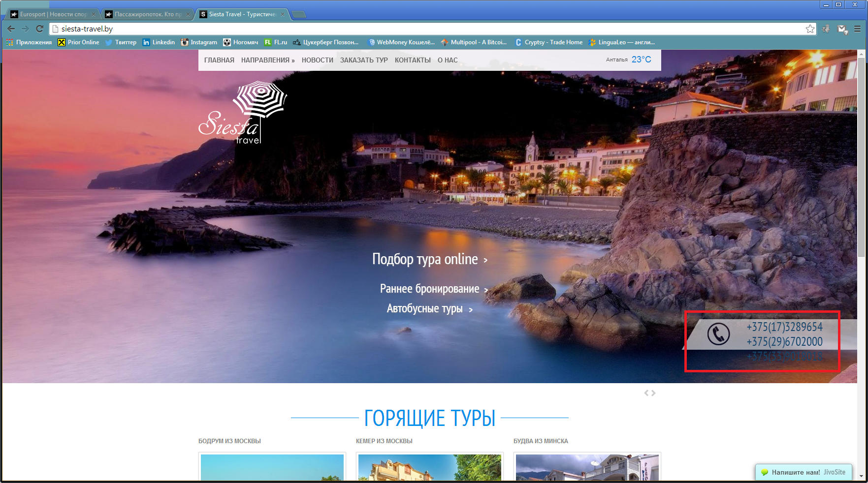Screen dimensions: 868x483
Task: Open the Напишите нам! JivoSite chat
Action: [x=804, y=472]
